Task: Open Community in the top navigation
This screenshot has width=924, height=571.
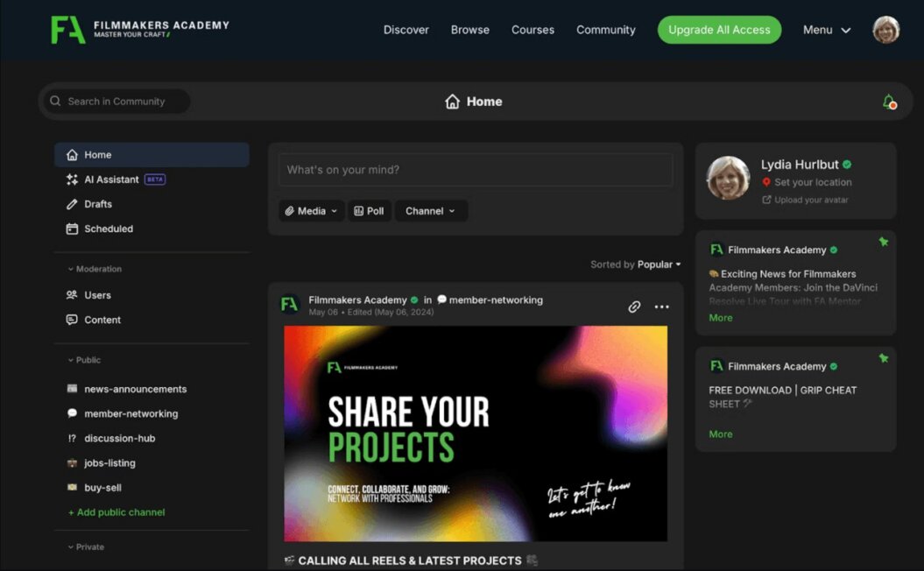Action: [x=606, y=30]
